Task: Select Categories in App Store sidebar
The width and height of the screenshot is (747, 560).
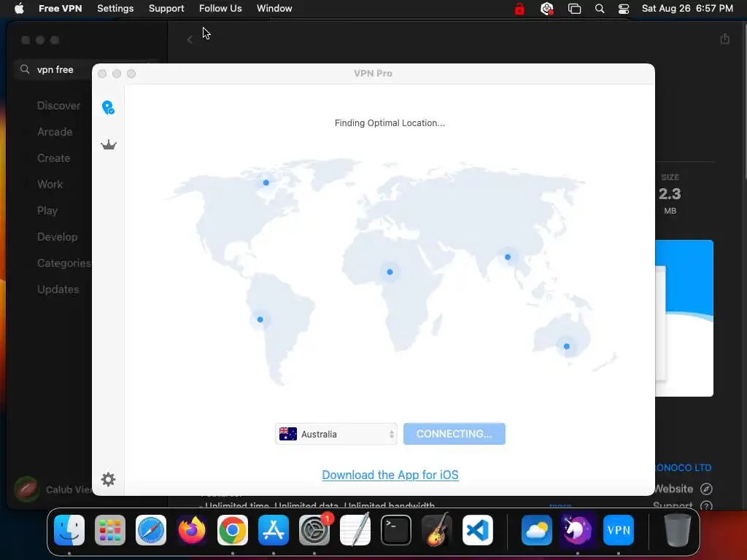Action: pos(64,262)
